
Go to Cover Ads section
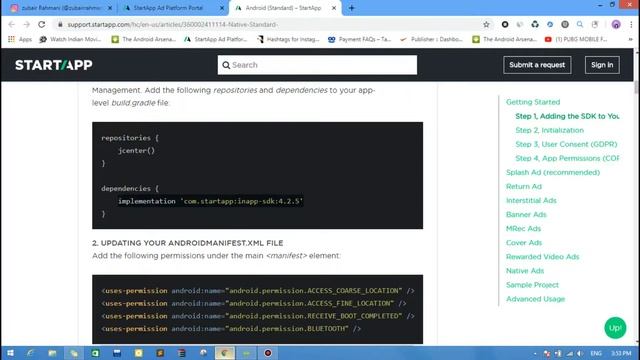point(524,243)
